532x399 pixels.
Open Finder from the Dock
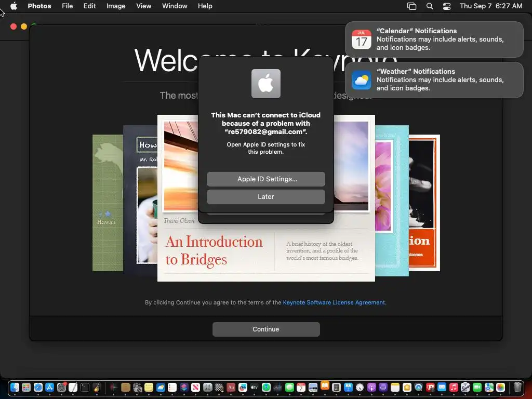(x=15, y=387)
